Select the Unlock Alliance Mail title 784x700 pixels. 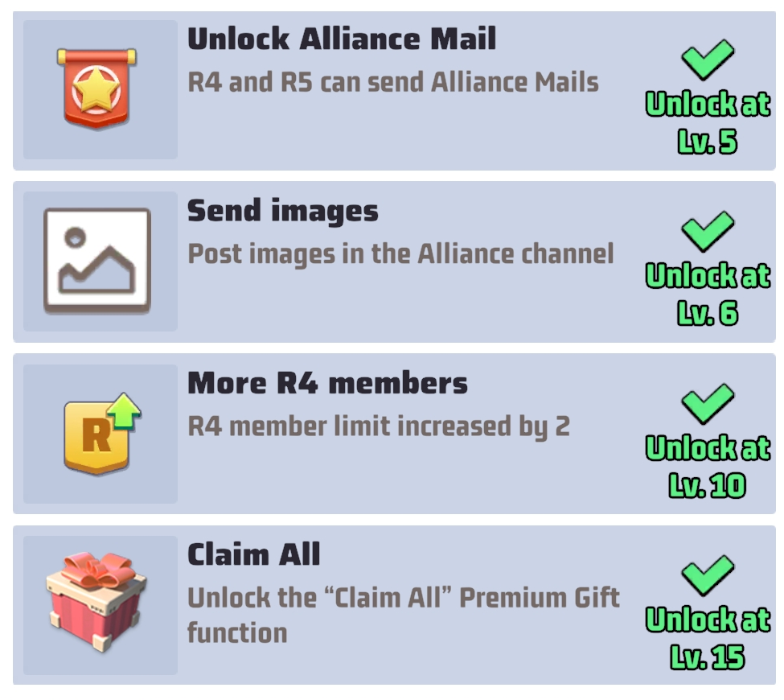(342, 39)
